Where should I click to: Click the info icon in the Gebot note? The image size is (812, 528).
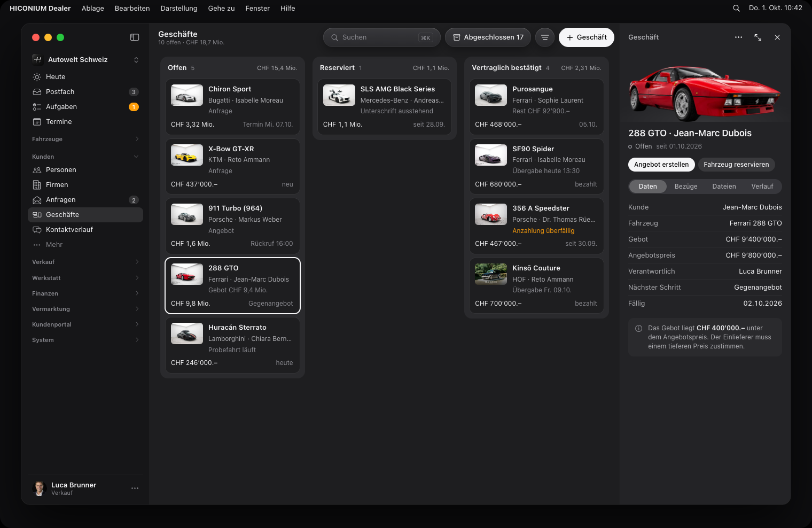click(638, 329)
